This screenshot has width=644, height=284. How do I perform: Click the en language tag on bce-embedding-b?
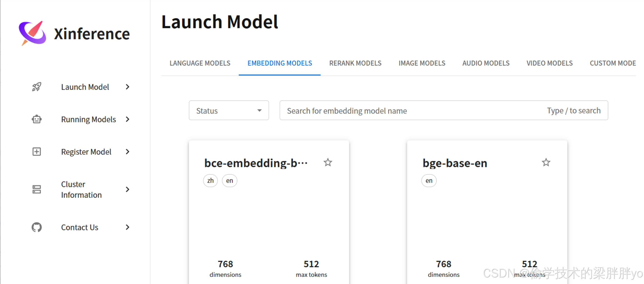[229, 180]
